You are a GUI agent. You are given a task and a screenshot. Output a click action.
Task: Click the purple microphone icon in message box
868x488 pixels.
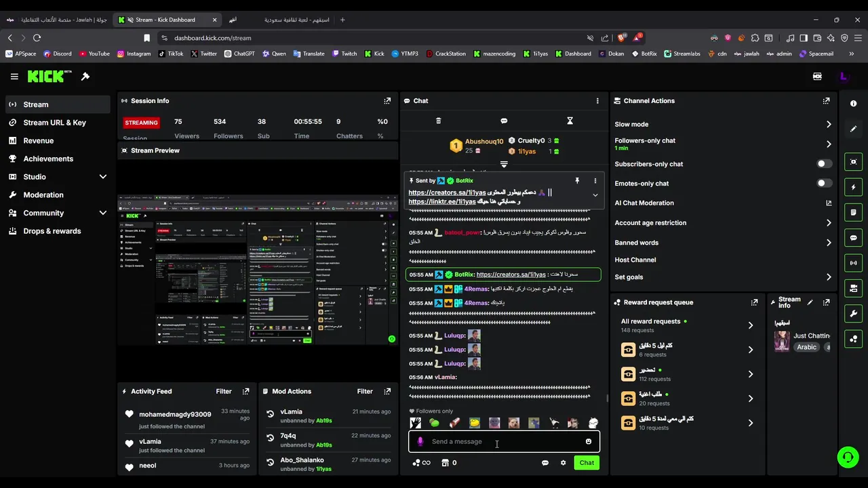pyautogui.click(x=420, y=441)
